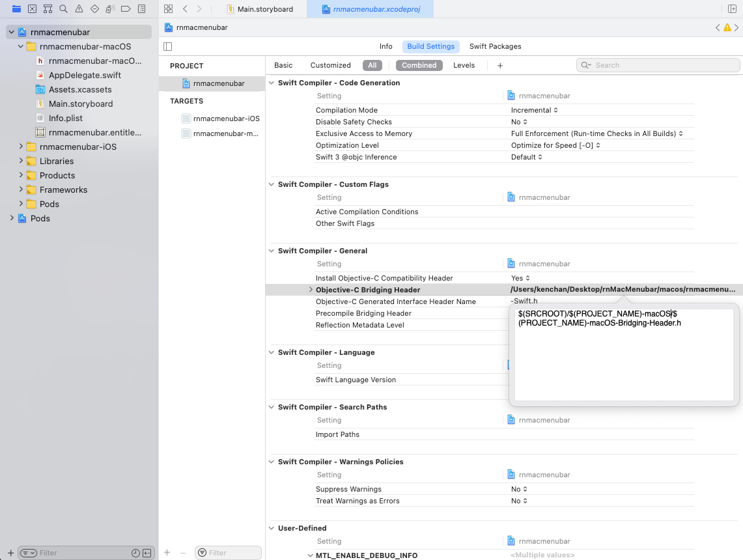Expand the Libraries folder
The height and width of the screenshot is (560, 743).
(x=20, y=161)
